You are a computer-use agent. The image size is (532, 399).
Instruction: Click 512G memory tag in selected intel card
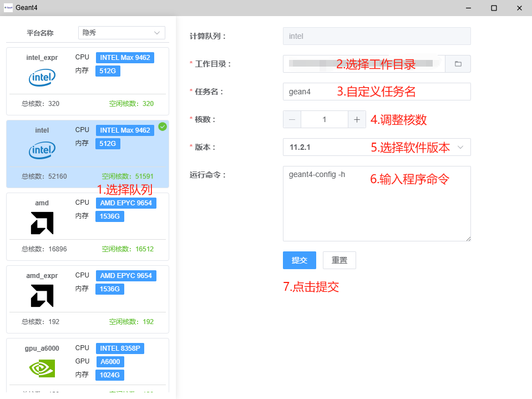108,144
